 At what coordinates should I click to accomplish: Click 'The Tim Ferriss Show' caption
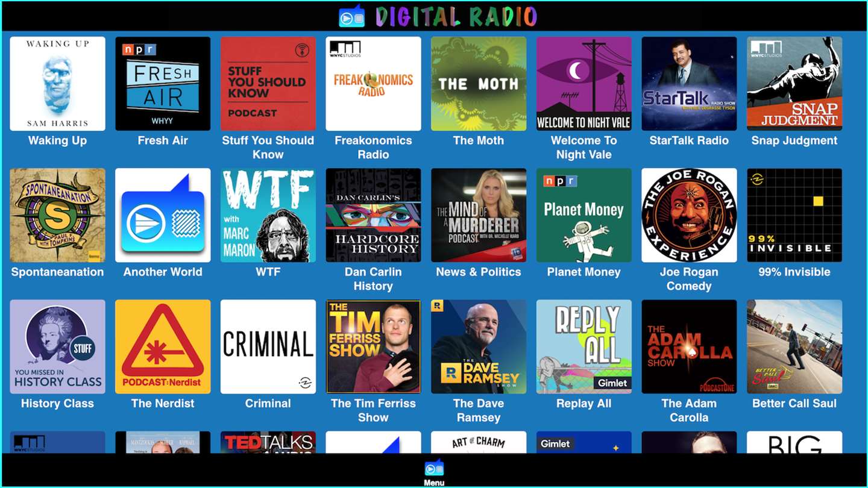(373, 410)
